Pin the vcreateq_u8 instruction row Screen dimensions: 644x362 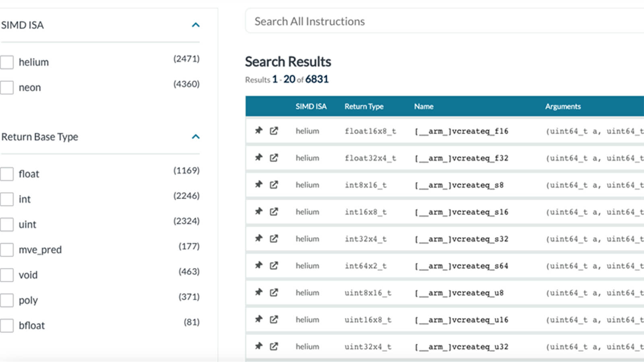coord(258,292)
